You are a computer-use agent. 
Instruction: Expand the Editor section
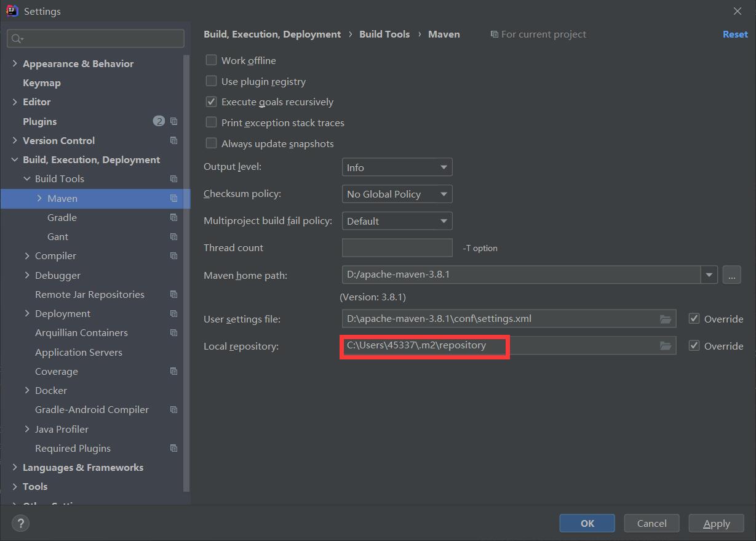(15, 102)
